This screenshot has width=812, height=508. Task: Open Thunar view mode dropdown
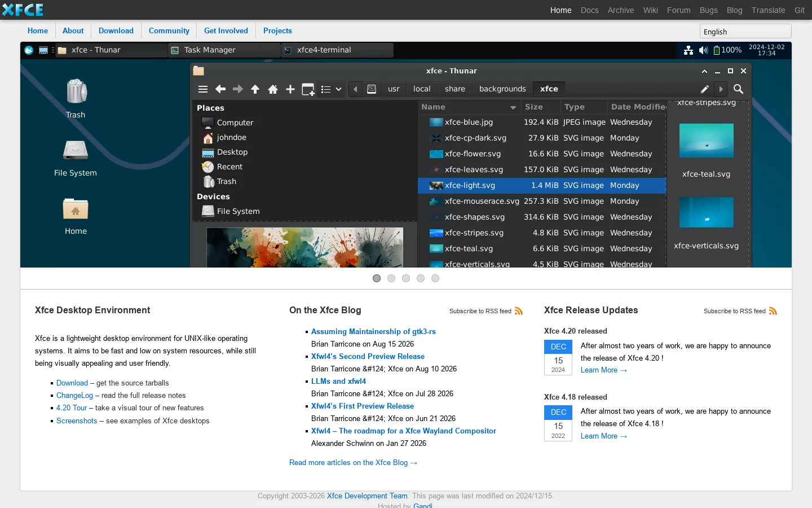[x=332, y=89]
